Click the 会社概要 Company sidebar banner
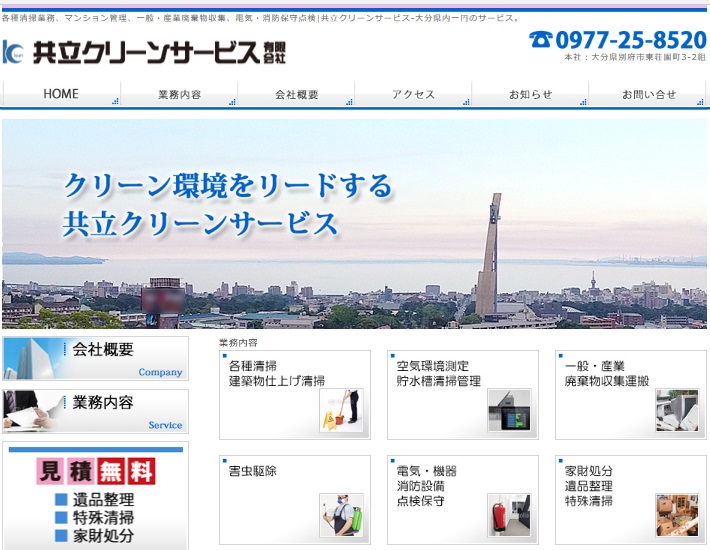 95,358
